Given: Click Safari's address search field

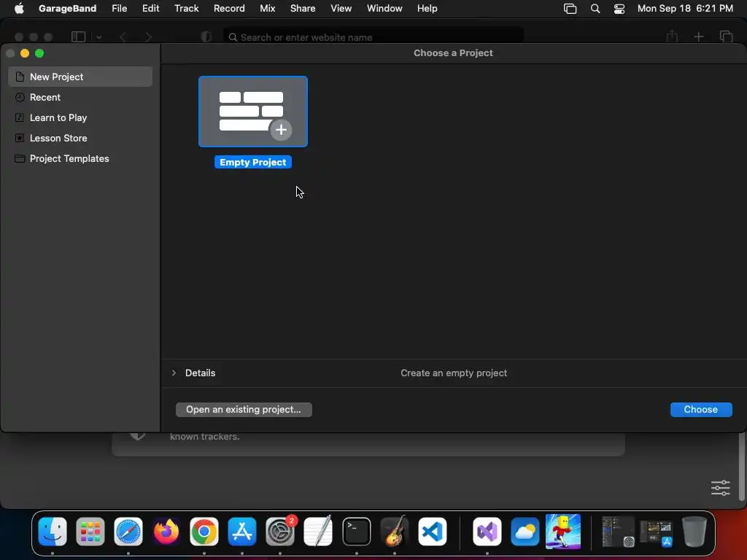Looking at the screenshot, I should click(373, 37).
